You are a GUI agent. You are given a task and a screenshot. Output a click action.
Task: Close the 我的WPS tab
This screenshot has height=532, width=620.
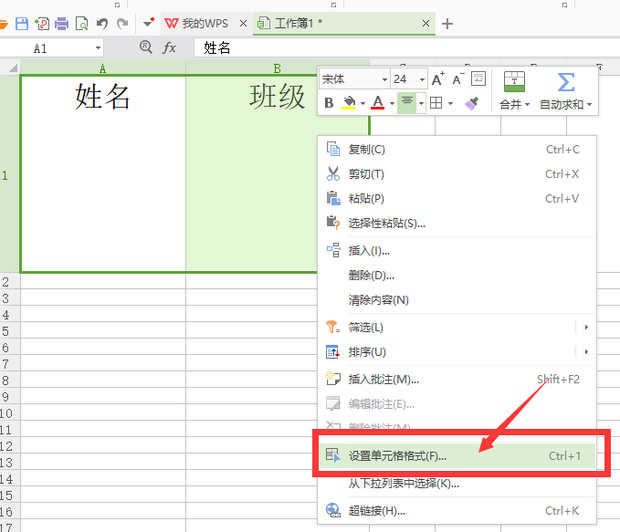click(x=243, y=24)
